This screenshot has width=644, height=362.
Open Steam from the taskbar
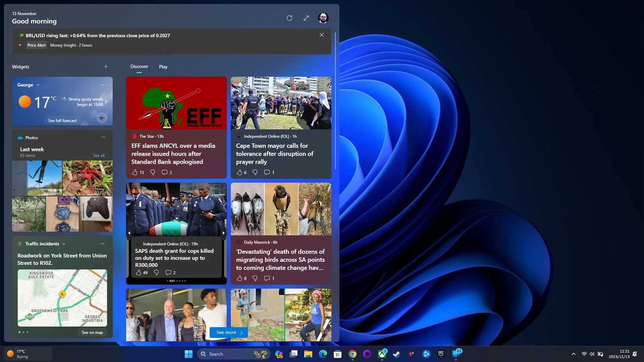[396, 354]
